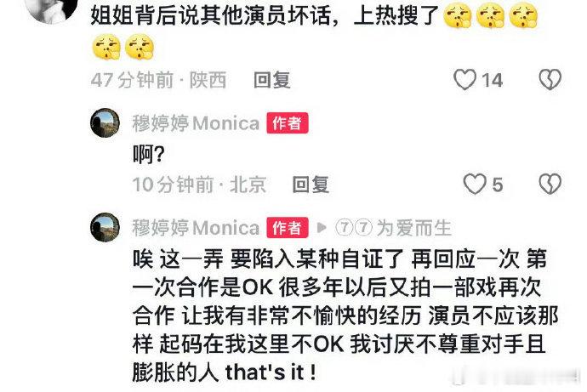587x392 pixels.
Task: Click the like count 14
Action: (x=492, y=80)
